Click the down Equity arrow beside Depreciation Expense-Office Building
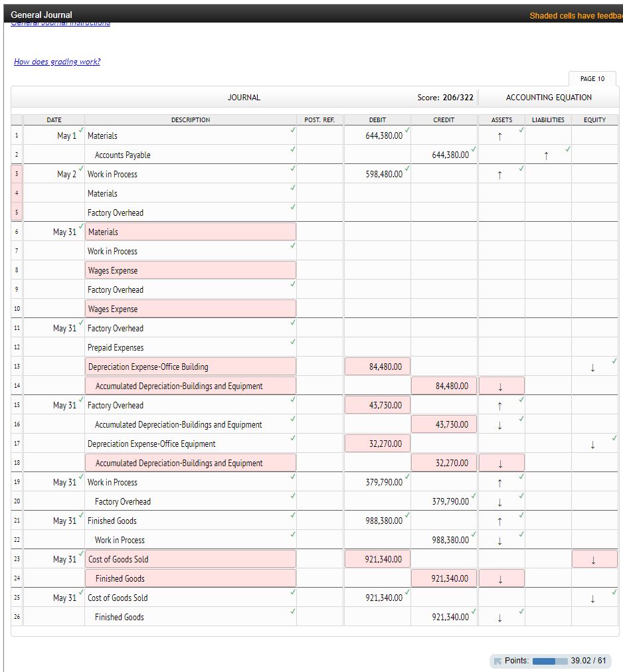This screenshot has width=623, height=672. click(x=593, y=367)
